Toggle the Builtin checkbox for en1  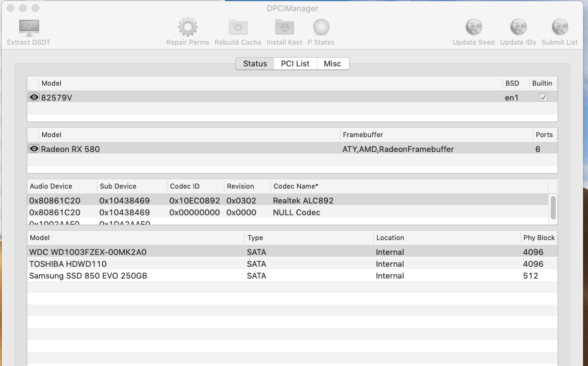[543, 97]
